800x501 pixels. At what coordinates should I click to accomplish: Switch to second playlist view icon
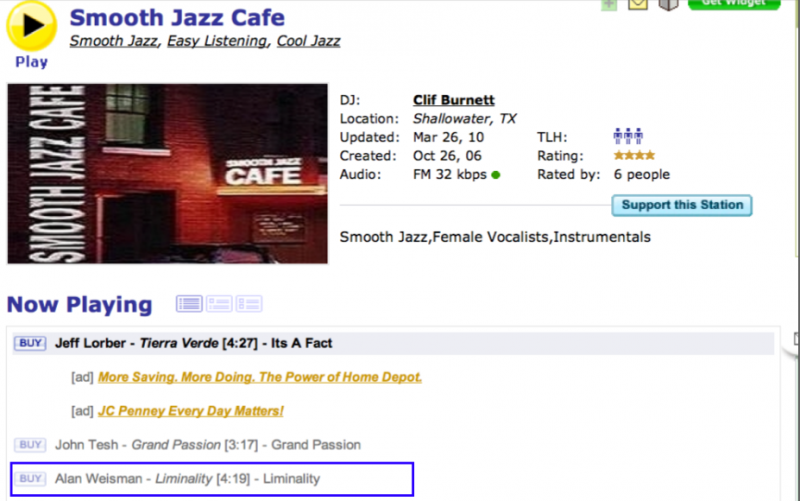click(x=218, y=303)
